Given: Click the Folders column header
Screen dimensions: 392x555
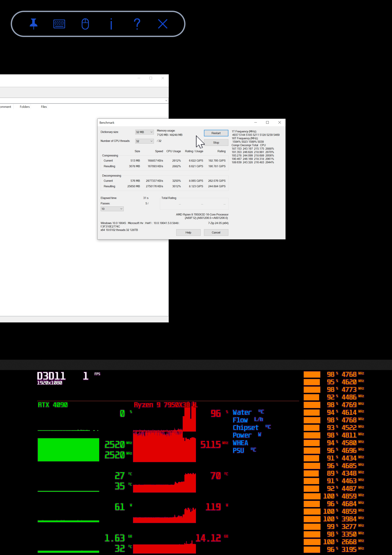Looking at the screenshot, I should 25,107.
